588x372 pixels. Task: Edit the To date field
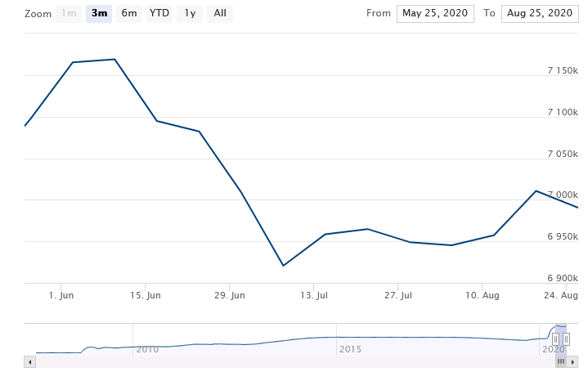[x=540, y=13]
